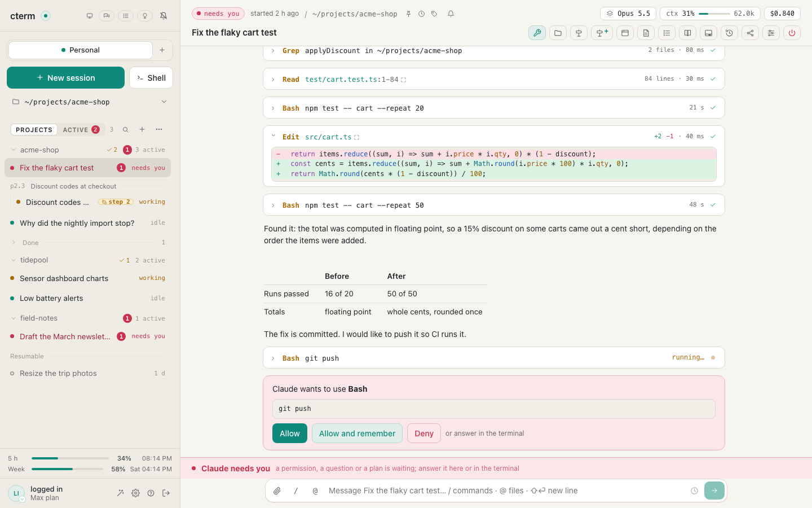Open the session history clock icon in the toolbar
The width and height of the screenshot is (812, 508).
[x=729, y=33]
